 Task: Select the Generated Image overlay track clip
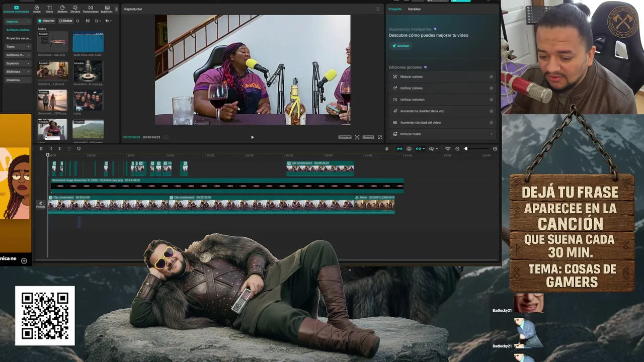(x=227, y=185)
